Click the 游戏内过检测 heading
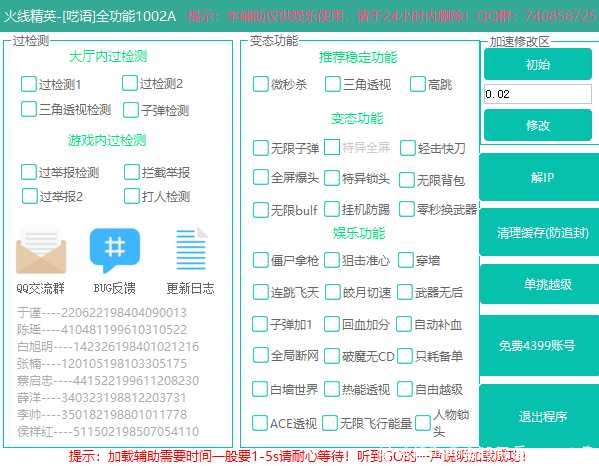599x466 pixels. pyautogui.click(x=107, y=140)
